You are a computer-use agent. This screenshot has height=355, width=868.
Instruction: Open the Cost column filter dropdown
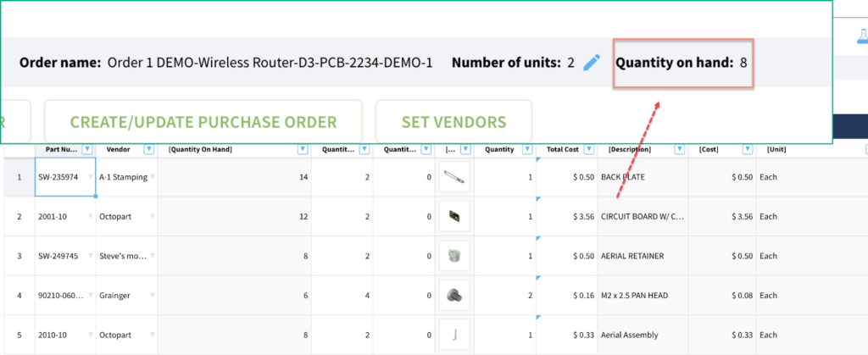point(748,150)
